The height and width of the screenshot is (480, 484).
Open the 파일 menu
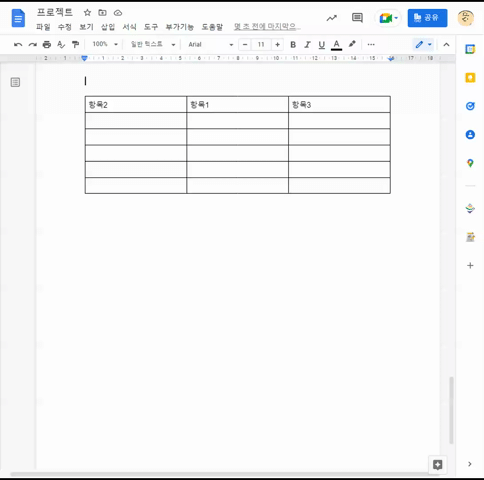(x=43, y=27)
